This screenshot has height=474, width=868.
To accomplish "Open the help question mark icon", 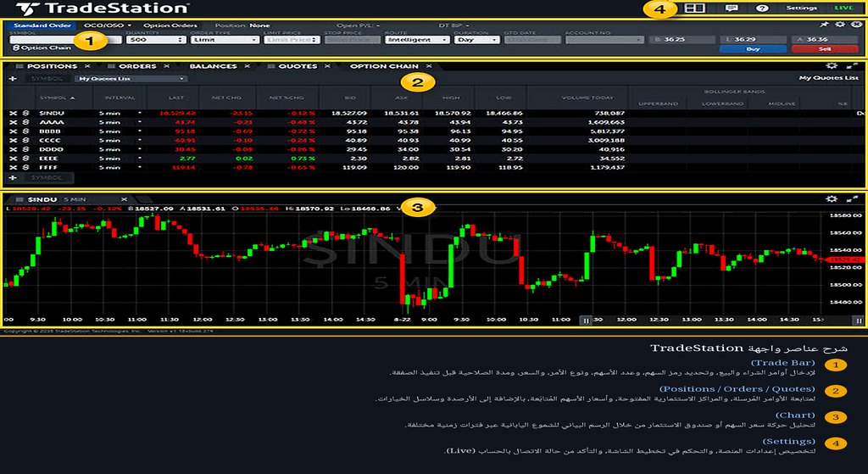I will click(762, 8).
